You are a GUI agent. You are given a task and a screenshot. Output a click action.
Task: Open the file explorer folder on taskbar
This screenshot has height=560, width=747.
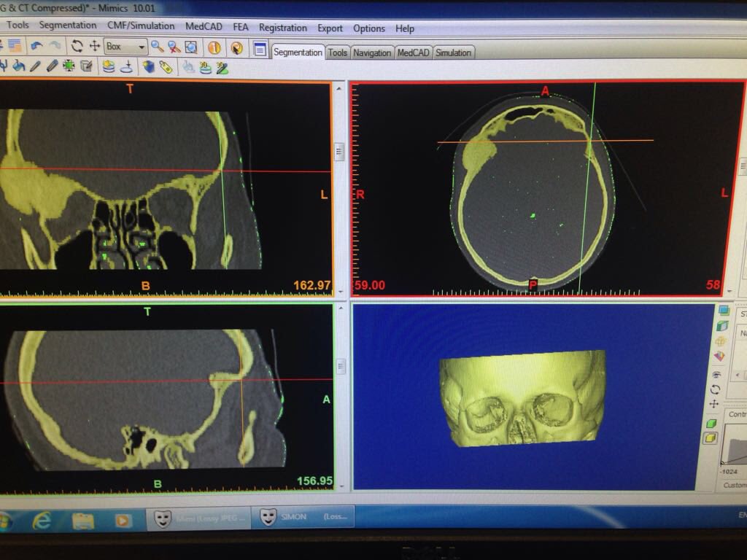[82, 521]
